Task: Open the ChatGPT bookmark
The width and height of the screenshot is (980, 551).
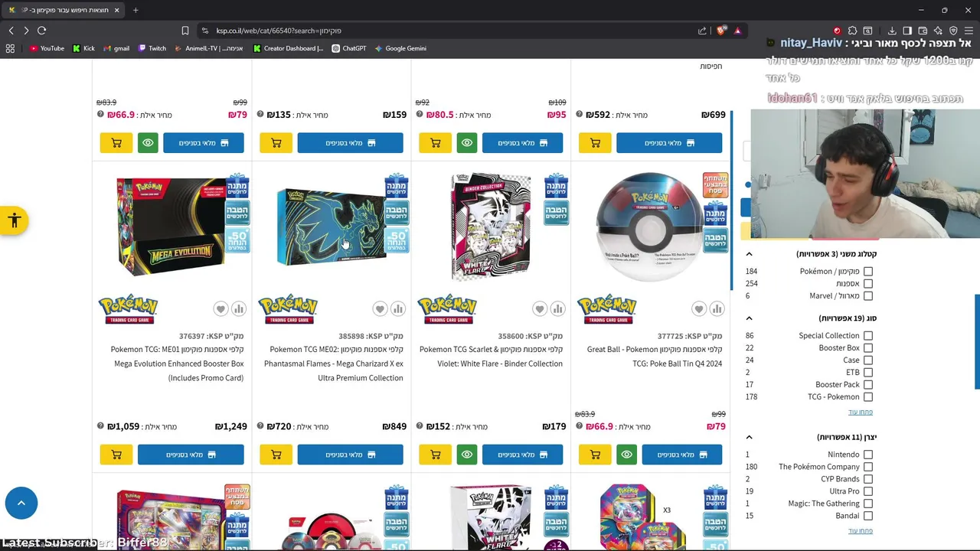Action: tap(348, 48)
